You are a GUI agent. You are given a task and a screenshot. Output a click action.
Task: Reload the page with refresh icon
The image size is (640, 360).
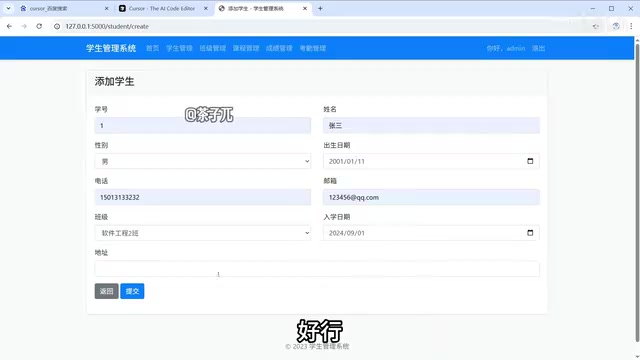(x=39, y=26)
